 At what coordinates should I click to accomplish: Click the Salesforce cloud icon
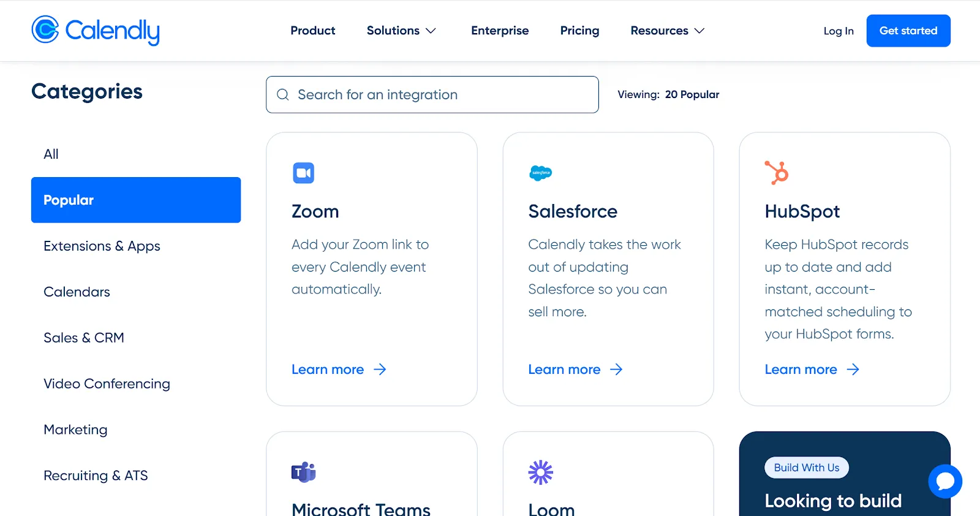coord(540,173)
